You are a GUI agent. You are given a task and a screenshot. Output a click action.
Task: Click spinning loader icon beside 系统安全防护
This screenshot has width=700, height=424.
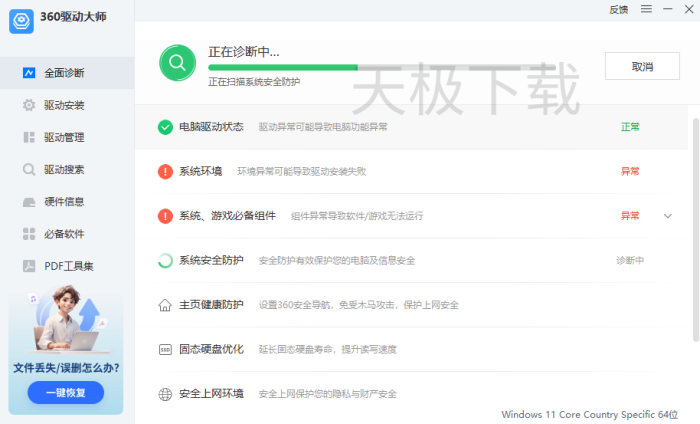(x=165, y=261)
